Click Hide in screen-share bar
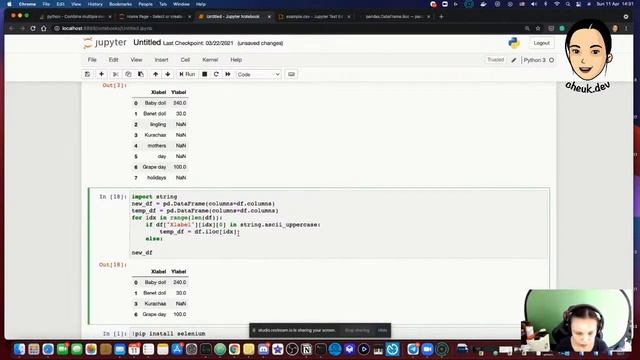Screen dimensions: 640x360 (x=382, y=330)
